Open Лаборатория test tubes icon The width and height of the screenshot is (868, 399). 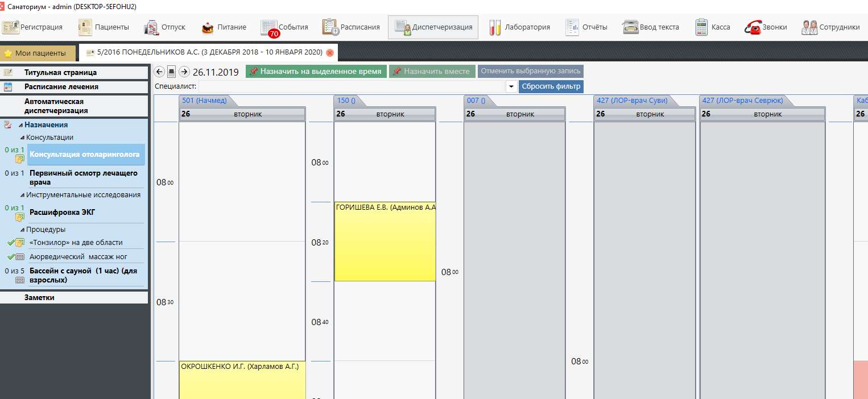(x=495, y=27)
